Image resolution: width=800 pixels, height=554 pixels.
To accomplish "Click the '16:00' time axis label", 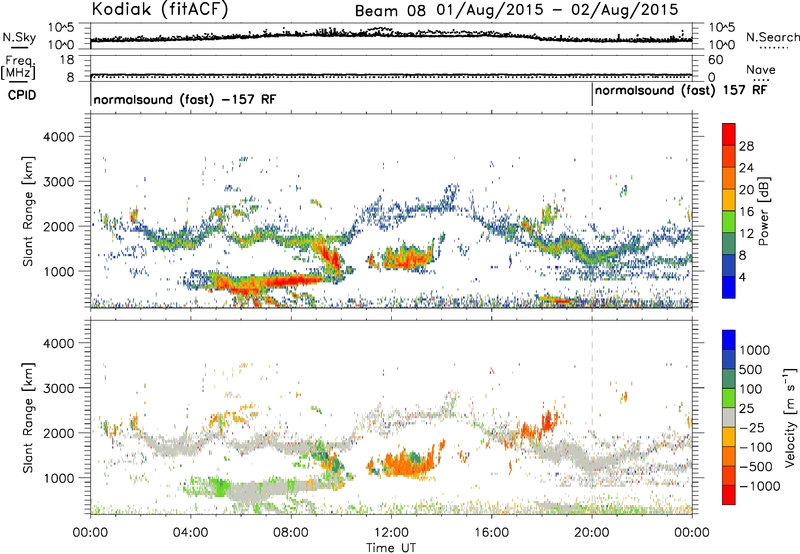I will pyautogui.click(x=491, y=533).
